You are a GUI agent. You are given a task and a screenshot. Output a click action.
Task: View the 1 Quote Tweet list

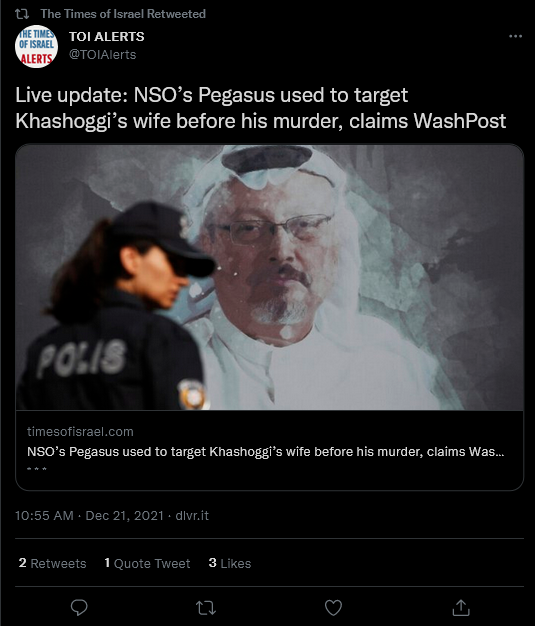[147, 563]
